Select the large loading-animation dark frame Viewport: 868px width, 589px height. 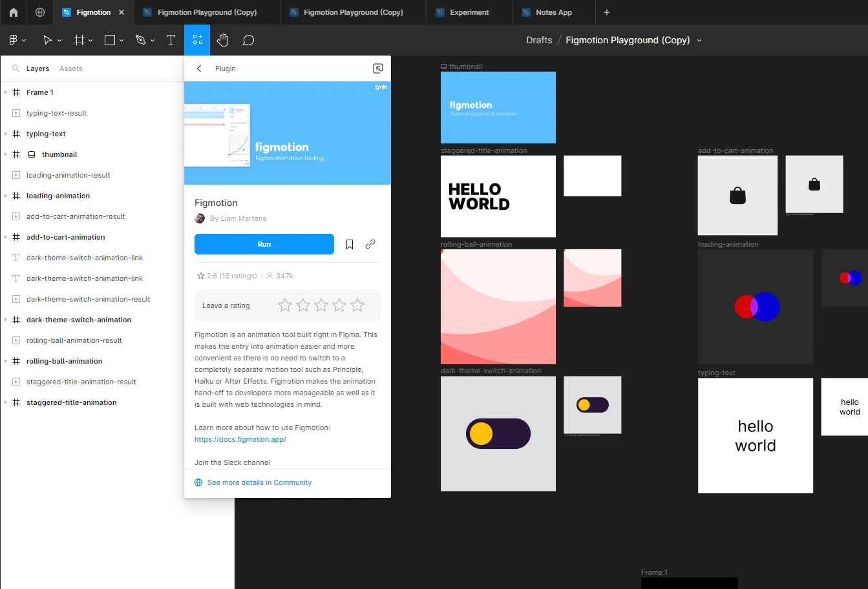756,307
